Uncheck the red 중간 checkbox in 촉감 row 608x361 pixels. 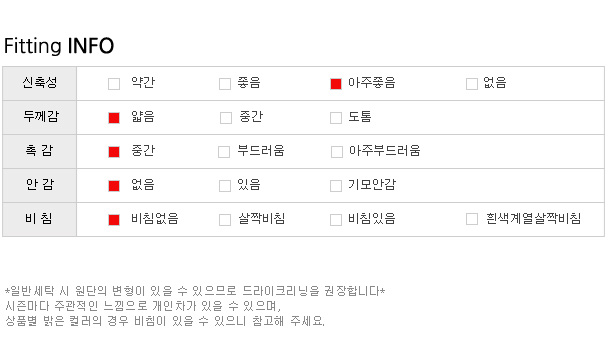(x=114, y=152)
